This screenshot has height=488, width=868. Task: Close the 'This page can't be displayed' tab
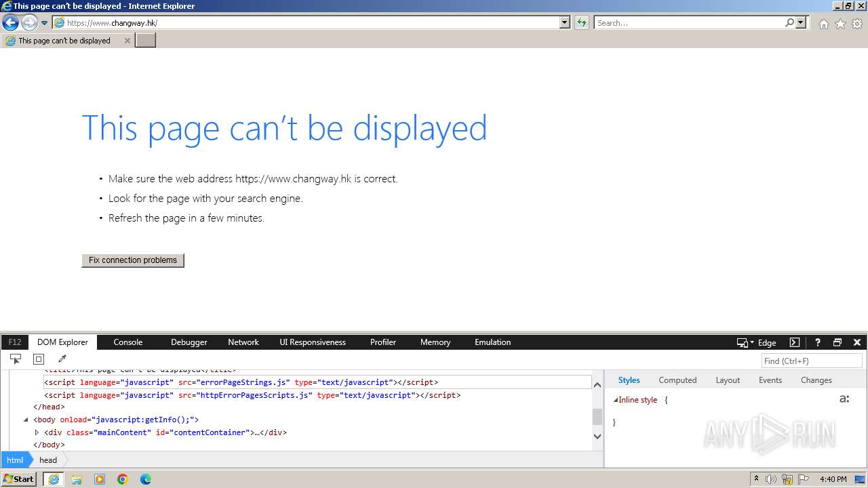coord(127,41)
